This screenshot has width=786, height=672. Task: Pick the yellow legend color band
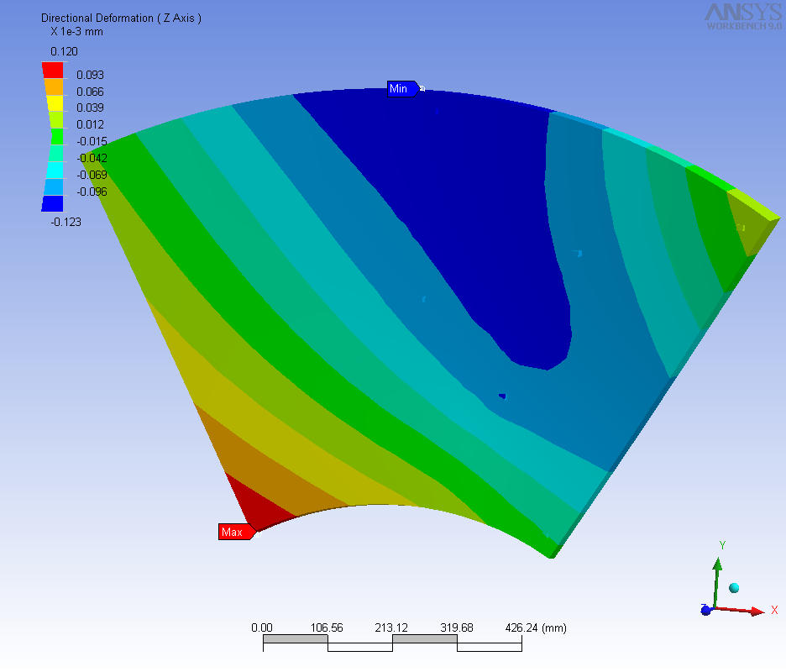click(55, 103)
